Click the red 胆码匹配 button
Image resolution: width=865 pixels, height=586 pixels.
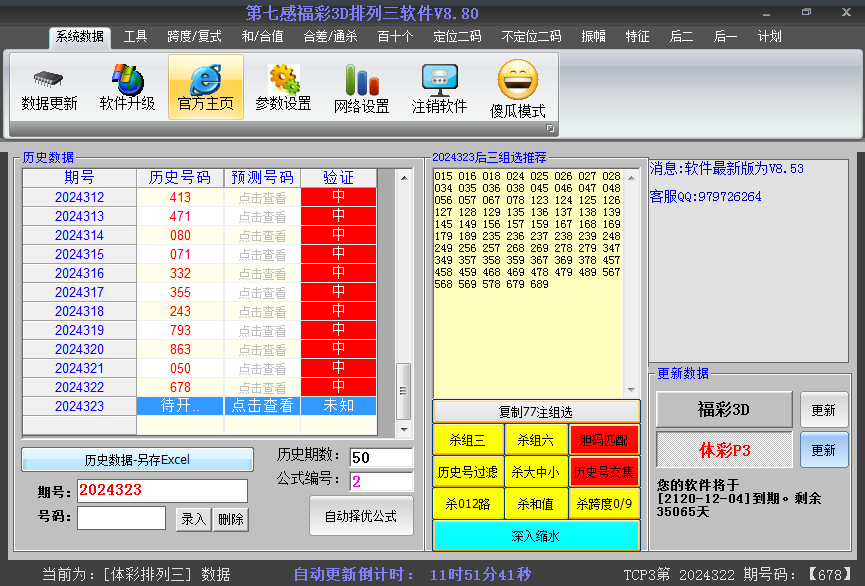point(604,440)
